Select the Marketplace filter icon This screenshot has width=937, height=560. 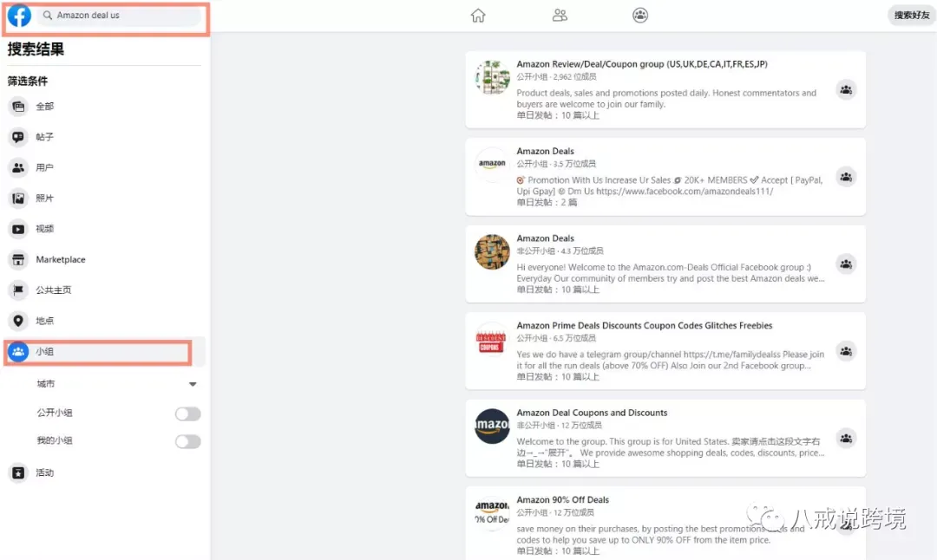(x=18, y=260)
